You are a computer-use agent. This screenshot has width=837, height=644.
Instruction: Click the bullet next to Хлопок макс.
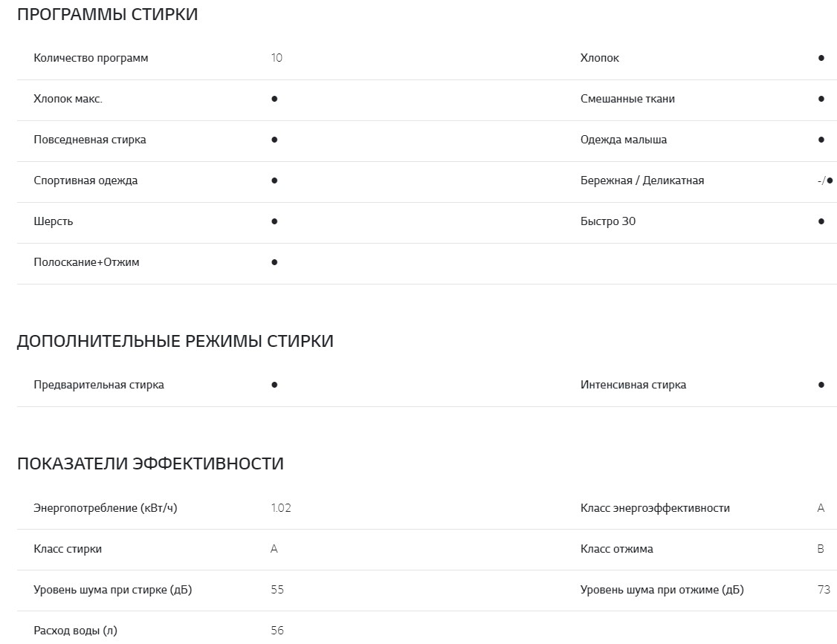[x=274, y=99]
